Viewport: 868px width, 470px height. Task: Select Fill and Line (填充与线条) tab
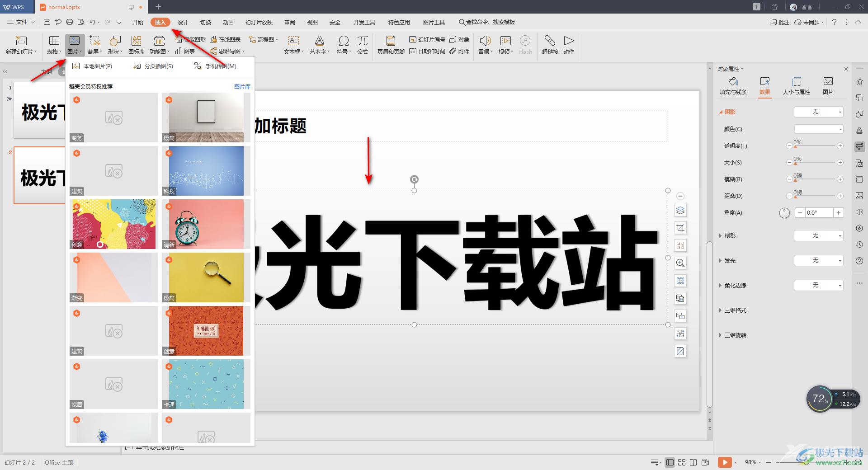pos(733,86)
